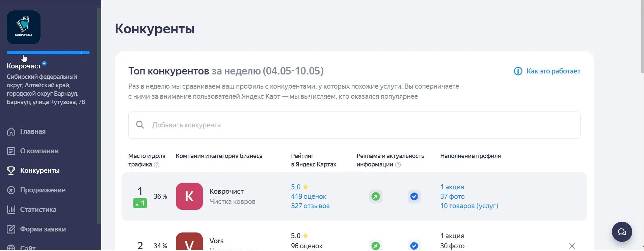Click the help icon near Реклама и актуальность информации

(x=398, y=165)
